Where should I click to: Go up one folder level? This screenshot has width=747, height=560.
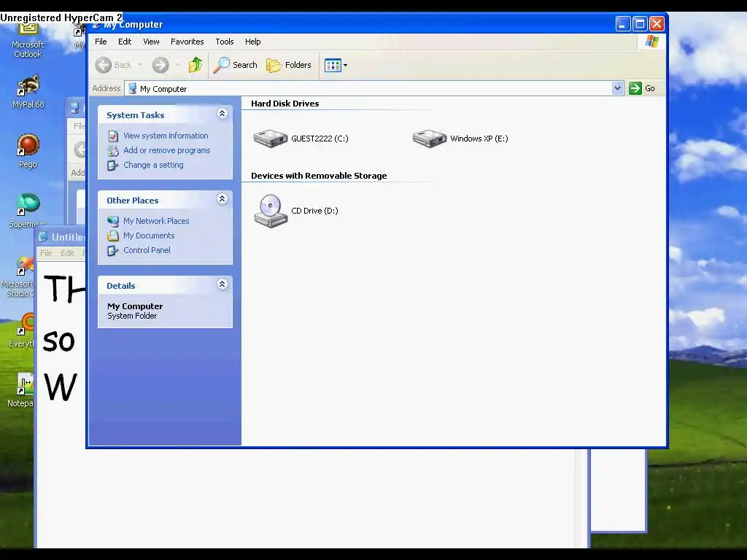(x=196, y=65)
